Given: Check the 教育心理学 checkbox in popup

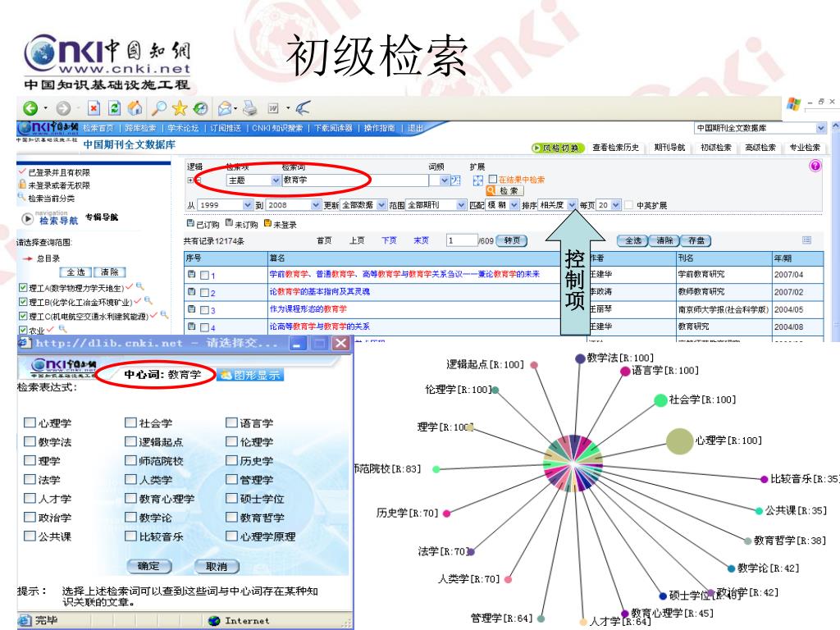Looking at the screenshot, I should click(x=130, y=498).
